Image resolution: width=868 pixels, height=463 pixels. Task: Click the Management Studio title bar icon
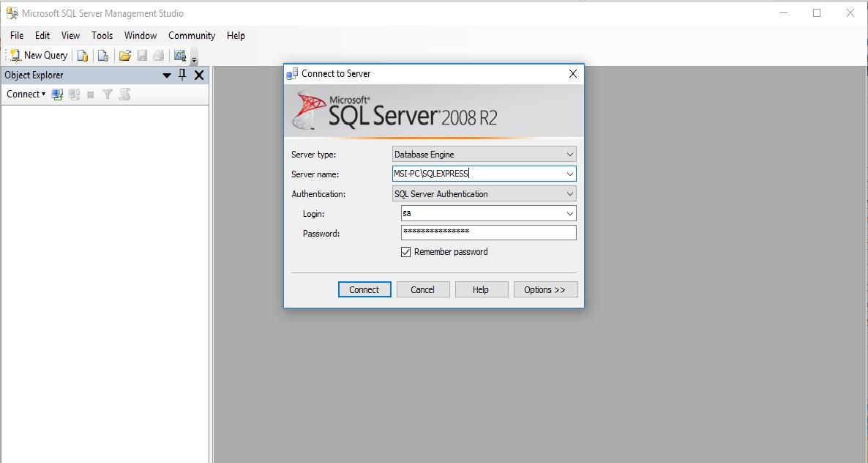[12, 13]
